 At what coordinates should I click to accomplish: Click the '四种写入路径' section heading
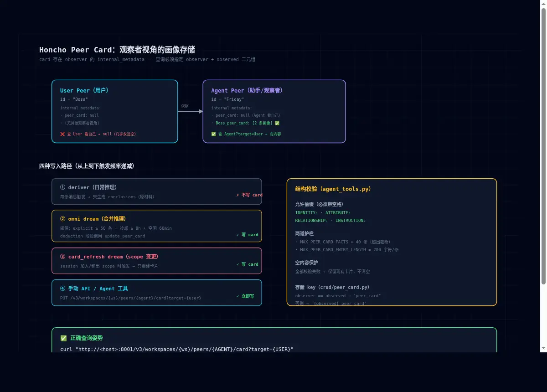[x=87, y=166]
